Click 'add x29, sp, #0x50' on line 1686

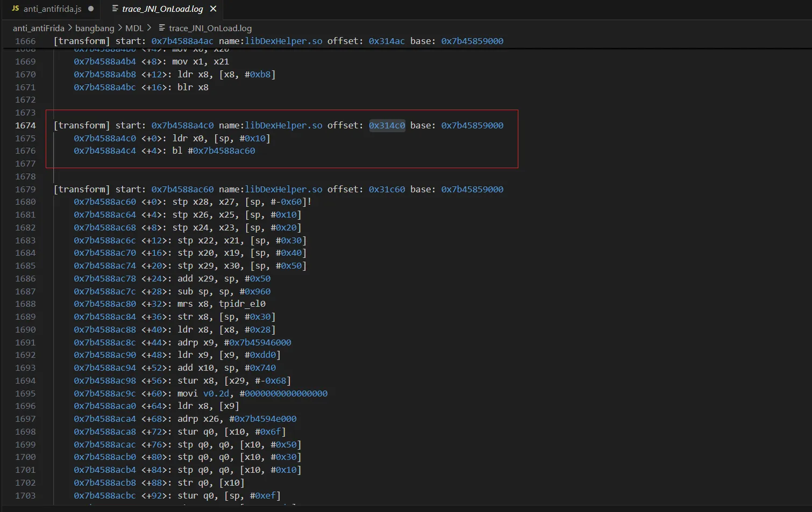coord(224,278)
